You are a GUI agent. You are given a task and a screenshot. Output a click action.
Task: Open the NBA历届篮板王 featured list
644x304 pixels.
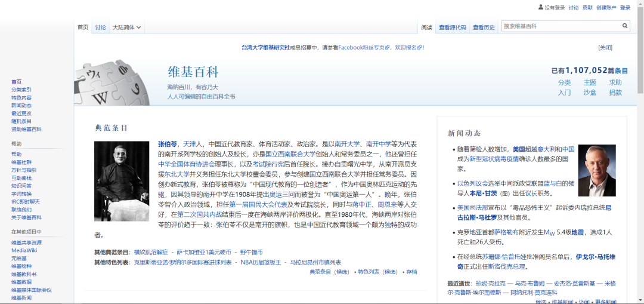pyautogui.click(x=261, y=262)
